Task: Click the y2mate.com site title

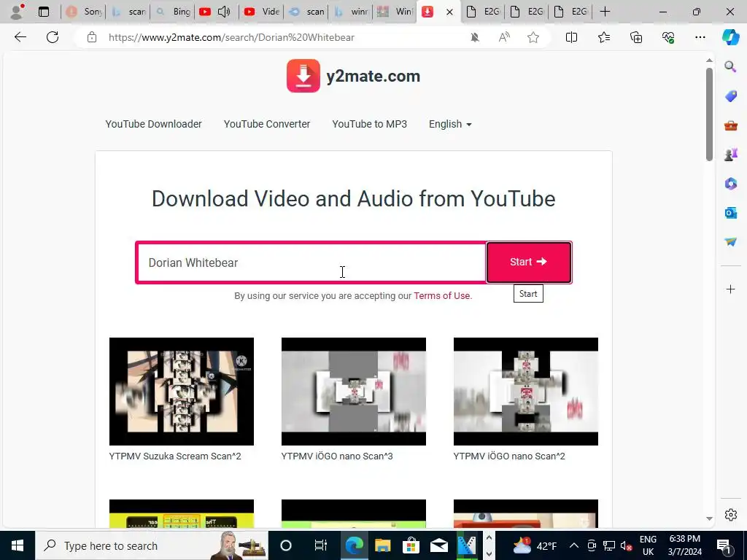Action: [x=373, y=76]
